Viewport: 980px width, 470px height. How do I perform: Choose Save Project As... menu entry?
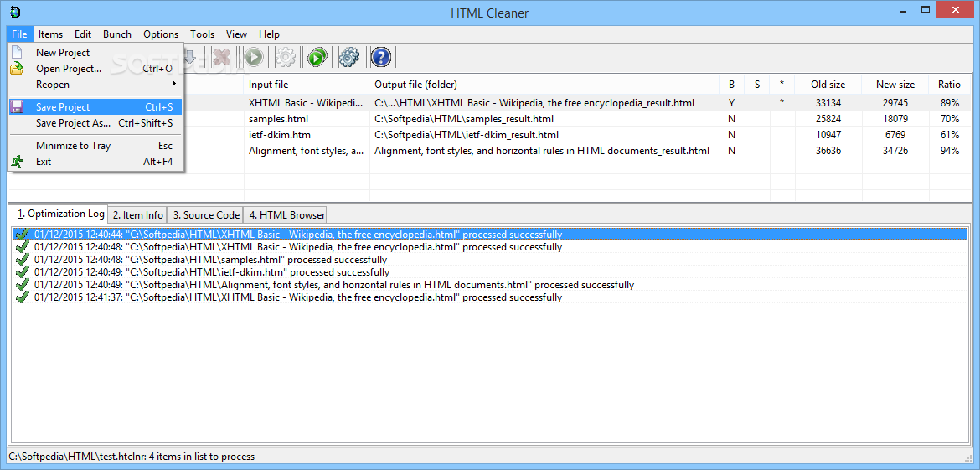click(x=95, y=123)
